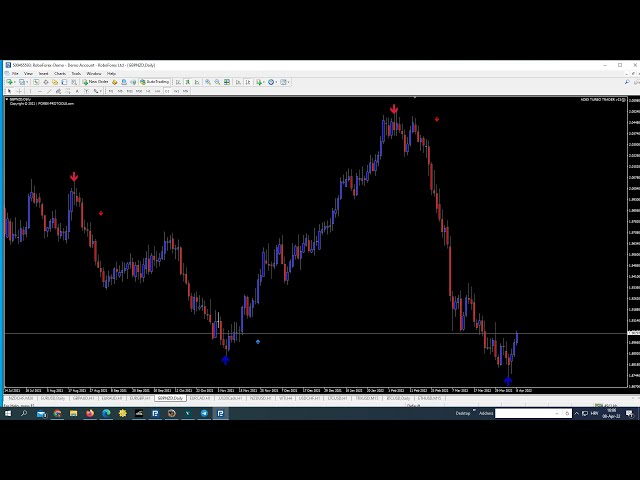Open Telegram from the taskbar
Screen dimensions: 640x480
(204, 413)
